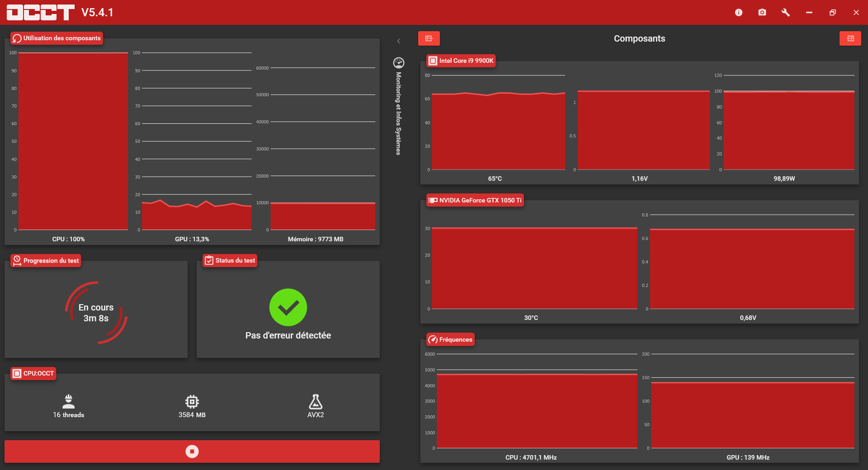Click the Progression du test clock icon

click(17, 261)
